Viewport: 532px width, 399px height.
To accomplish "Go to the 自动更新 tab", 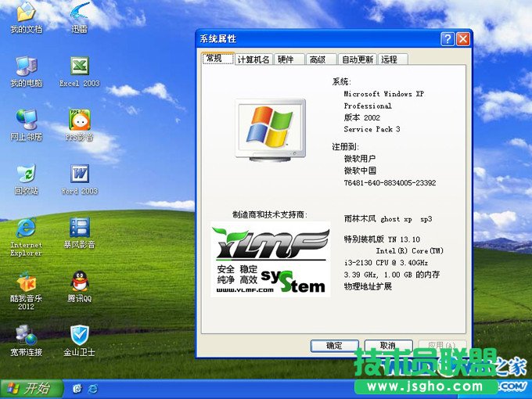I will pos(357,59).
